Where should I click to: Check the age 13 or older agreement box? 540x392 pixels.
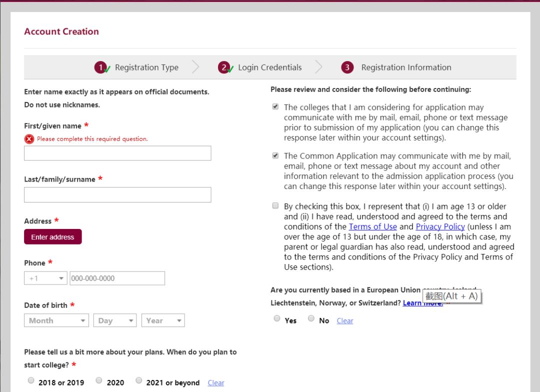275,205
